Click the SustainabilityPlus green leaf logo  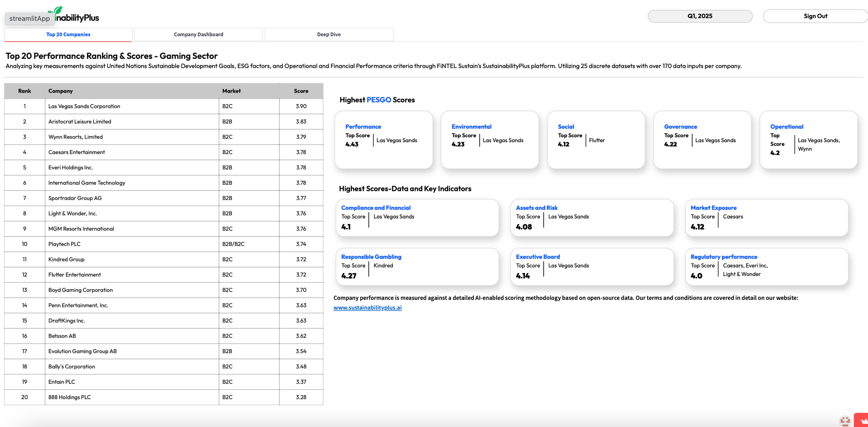point(57,11)
